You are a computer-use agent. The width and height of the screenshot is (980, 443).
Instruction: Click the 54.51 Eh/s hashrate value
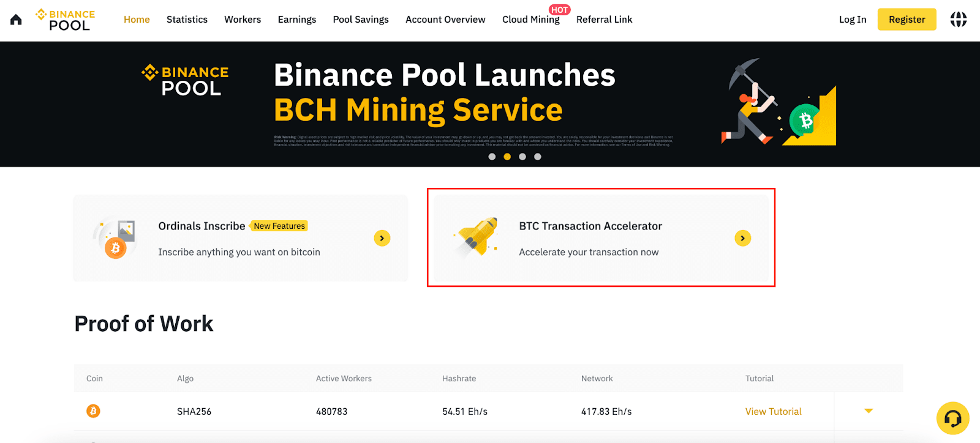(465, 412)
